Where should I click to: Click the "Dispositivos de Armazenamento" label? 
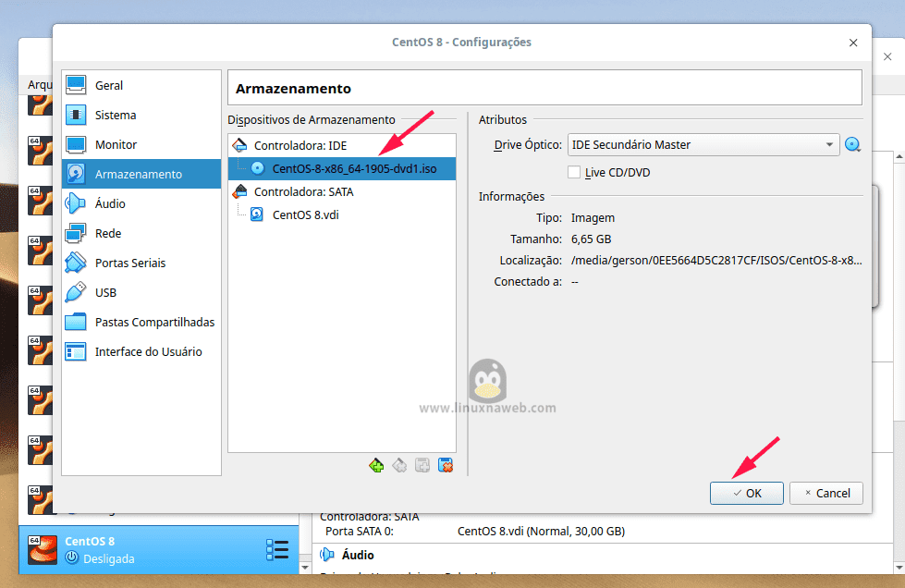[312, 119]
